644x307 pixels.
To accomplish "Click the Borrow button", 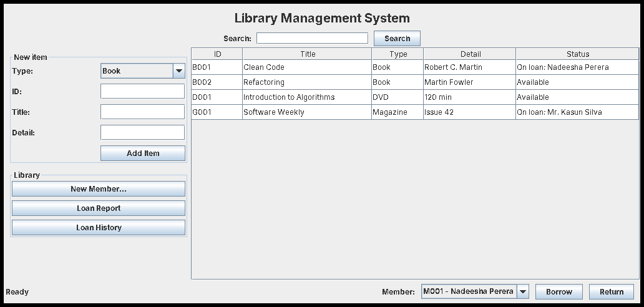I will click(559, 292).
